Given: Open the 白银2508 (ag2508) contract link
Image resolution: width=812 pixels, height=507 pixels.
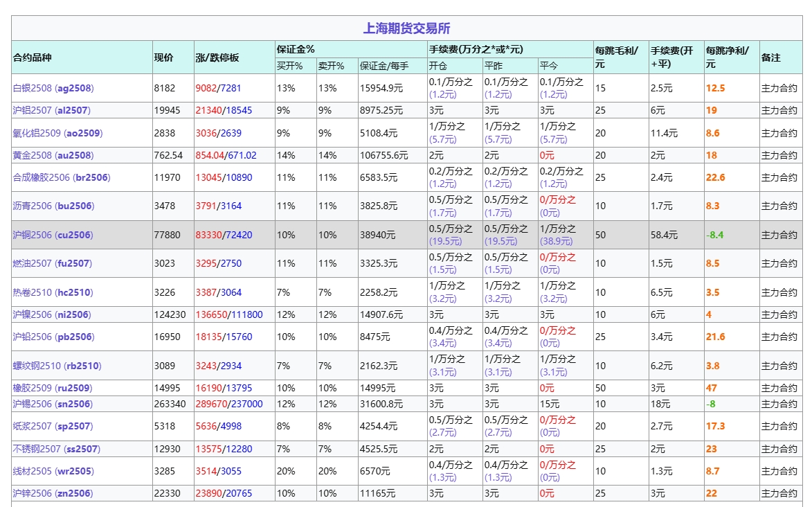Looking at the screenshot, I should 53,88.
